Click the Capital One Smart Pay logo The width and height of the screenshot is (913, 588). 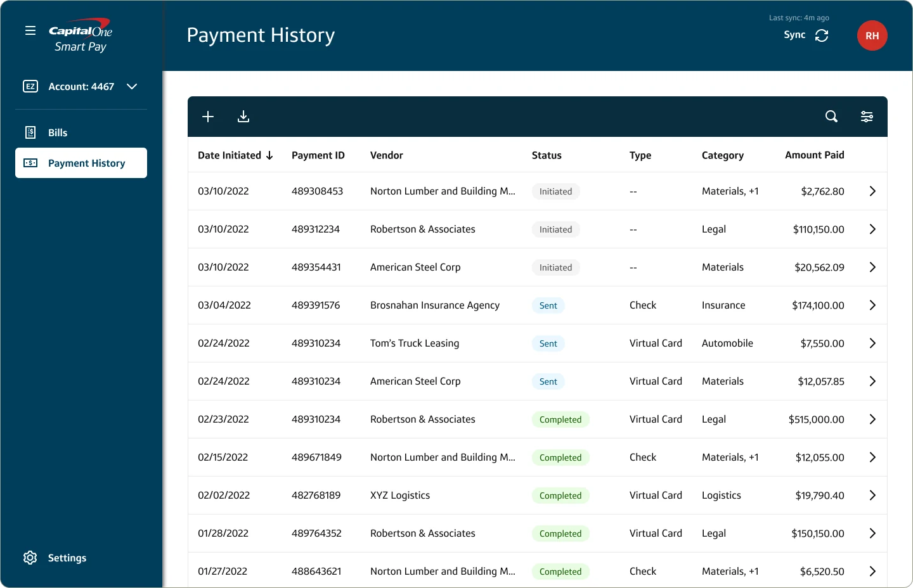pyautogui.click(x=81, y=35)
